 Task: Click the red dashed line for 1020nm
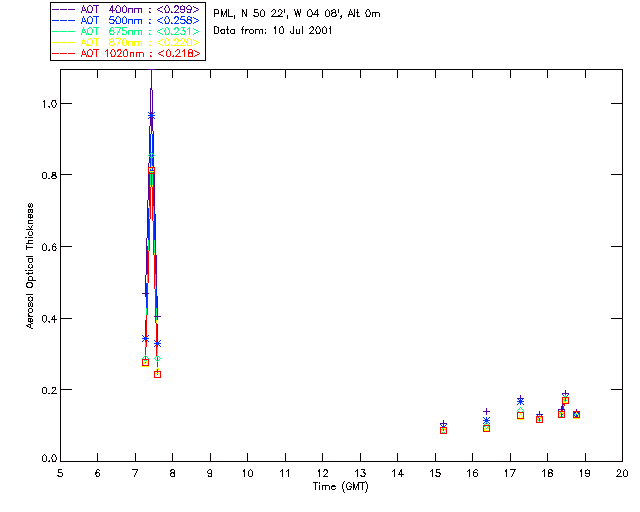[x=64, y=53]
